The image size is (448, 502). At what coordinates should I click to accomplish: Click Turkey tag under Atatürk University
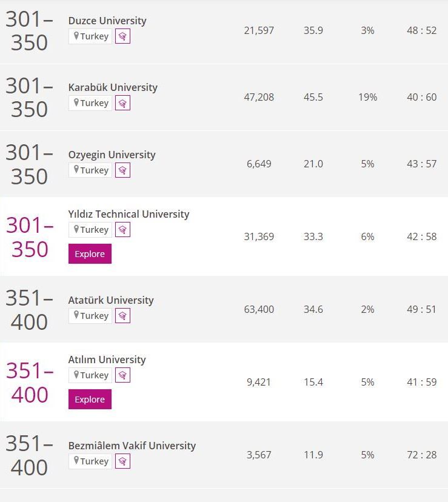pos(90,316)
